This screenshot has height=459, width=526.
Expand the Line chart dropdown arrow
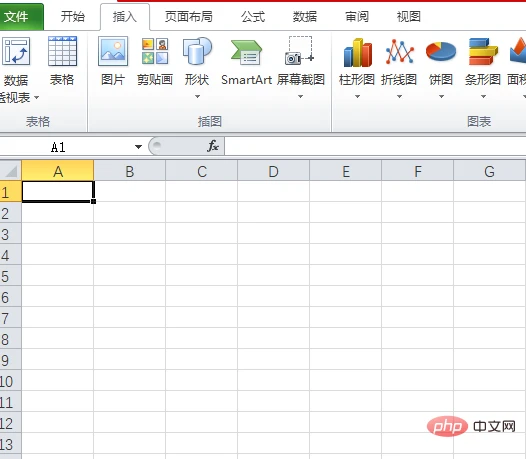[400, 97]
